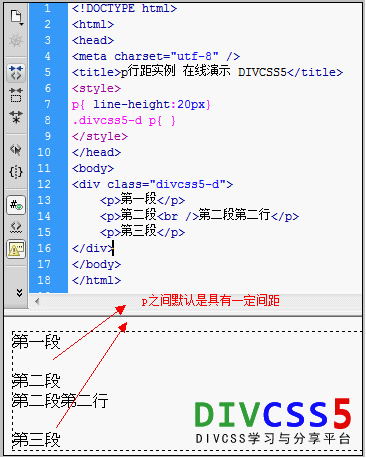Click the 第一段 paragraph in the preview pane
Image resolution: width=366 pixels, height=458 pixels.
36,342
